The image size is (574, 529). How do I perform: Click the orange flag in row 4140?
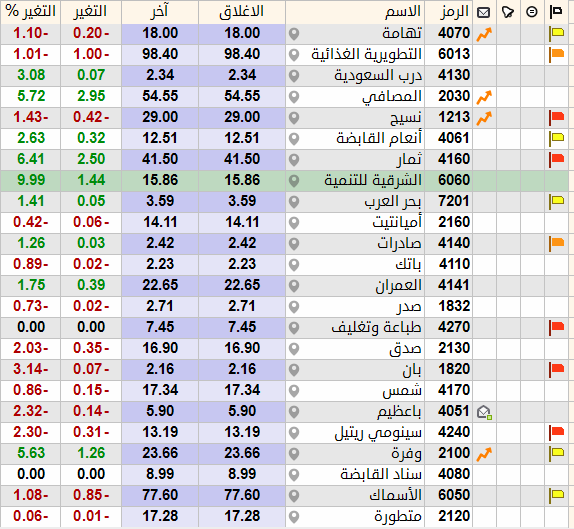pos(556,244)
